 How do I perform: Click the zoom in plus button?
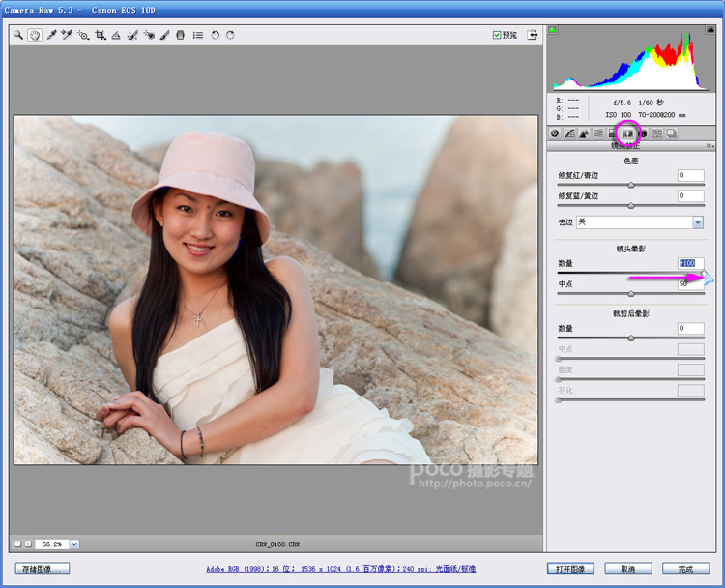pyautogui.click(x=28, y=544)
